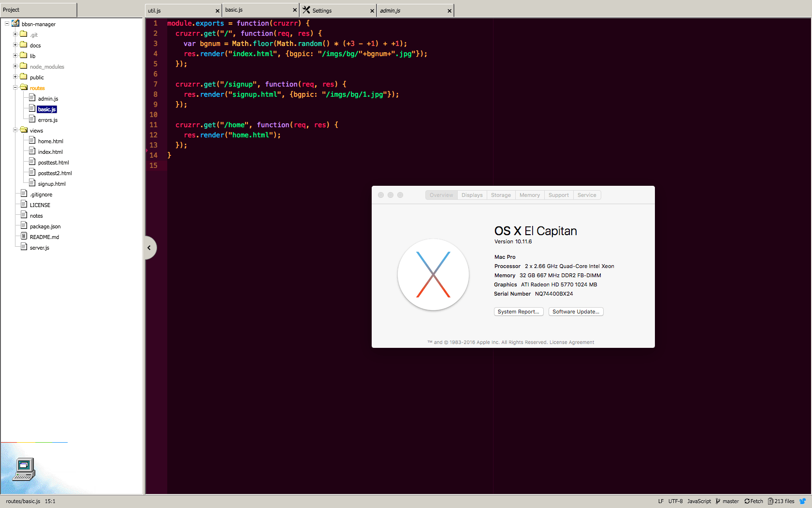
Task: Expand the .git folder
Action: point(14,34)
